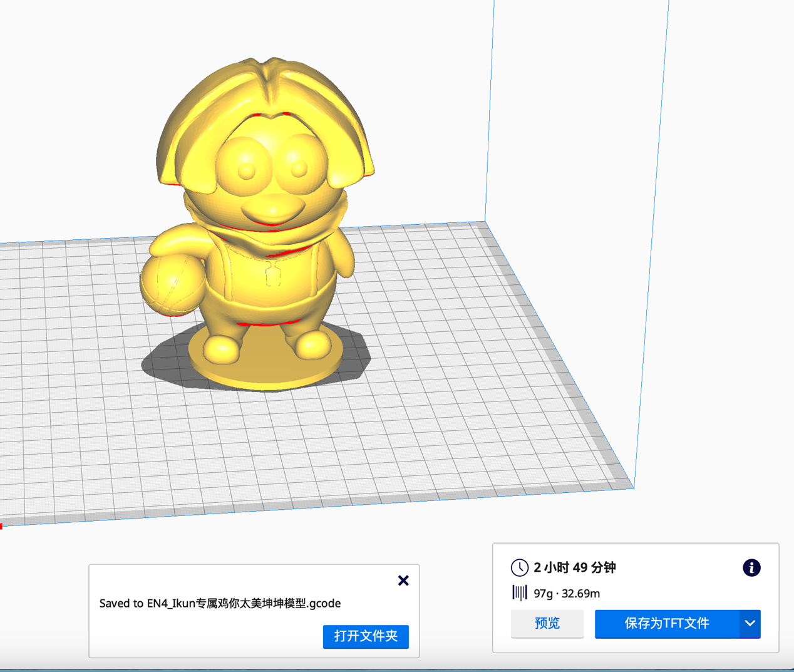Close the saved gcode notification

[403, 581]
